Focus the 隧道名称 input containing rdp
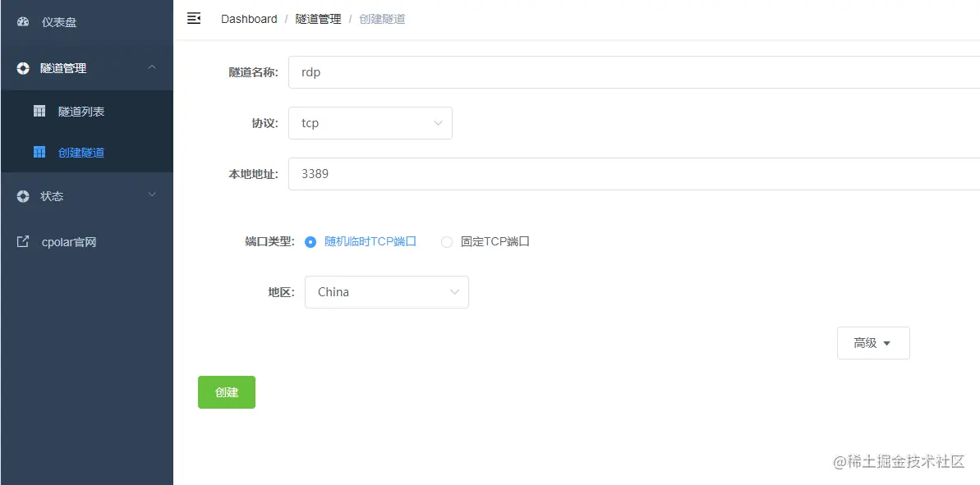This screenshot has height=485, width=980. (x=633, y=71)
